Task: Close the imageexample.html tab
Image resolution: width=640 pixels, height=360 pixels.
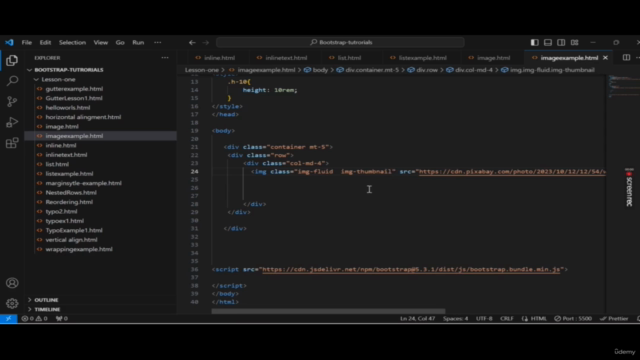Action: [x=605, y=58]
